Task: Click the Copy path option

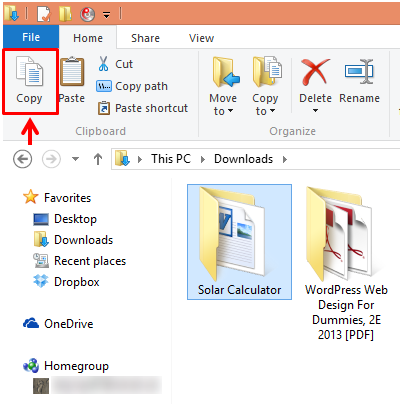Action: click(x=132, y=86)
